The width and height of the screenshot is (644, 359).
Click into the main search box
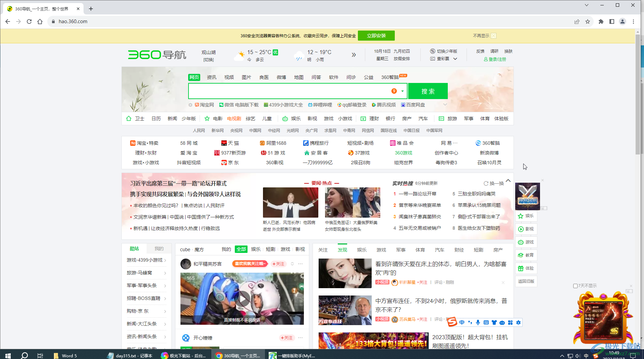pyautogui.click(x=288, y=91)
